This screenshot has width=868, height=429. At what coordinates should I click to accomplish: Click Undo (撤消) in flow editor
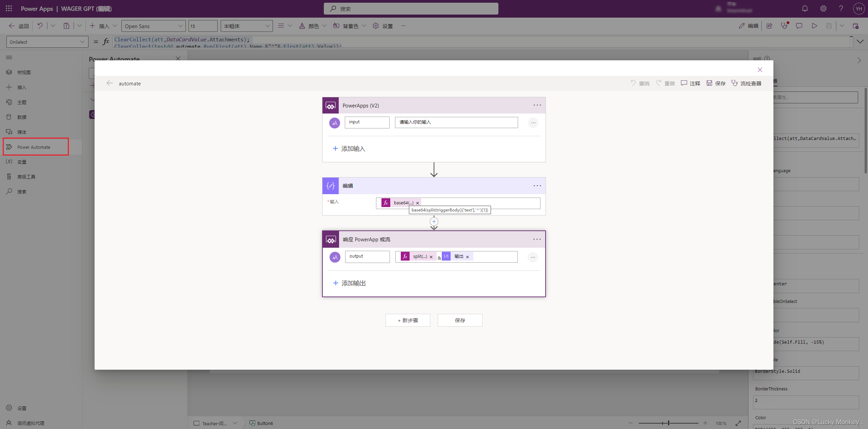(x=640, y=83)
